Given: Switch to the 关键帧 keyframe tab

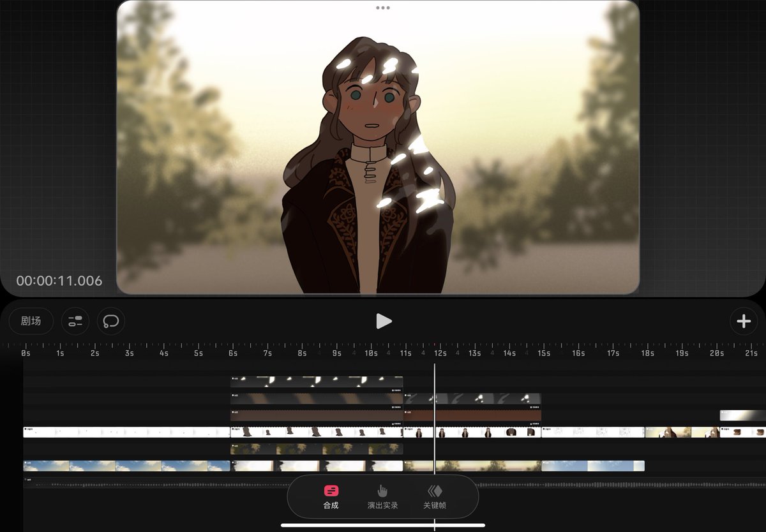Looking at the screenshot, I should pos(435,497).
